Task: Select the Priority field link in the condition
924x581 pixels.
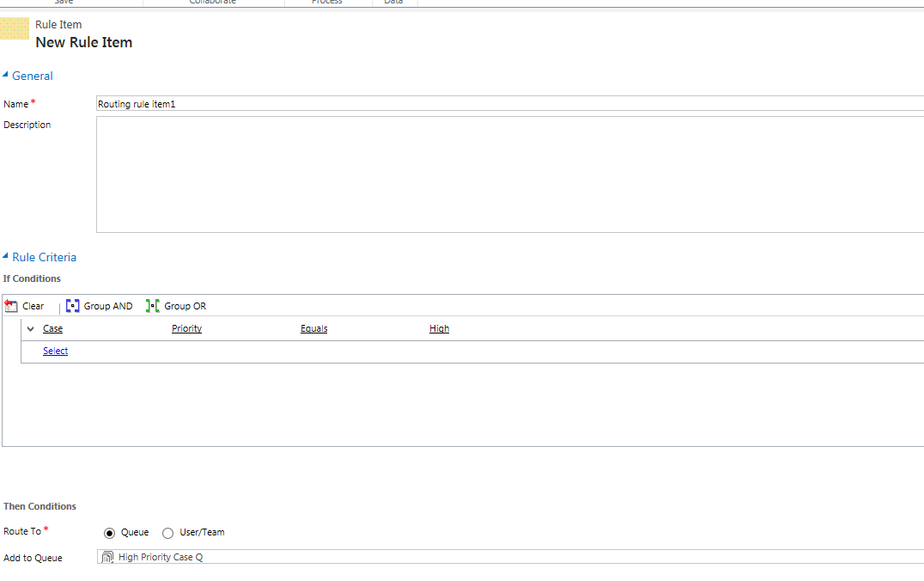Action: pos(186,328)
